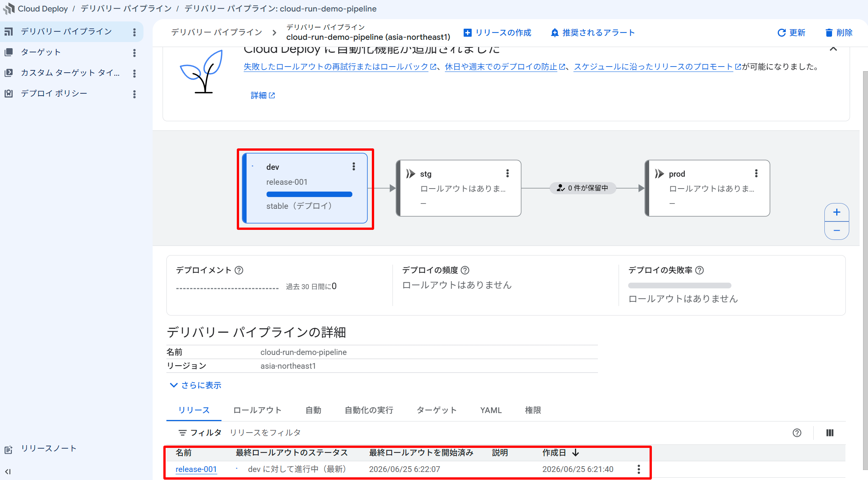This screenshot has width=868, height=480.
Task: Open 休日や週末でのデプロイの防止 link
Action: pyautogui.click(x=501, y=67)
